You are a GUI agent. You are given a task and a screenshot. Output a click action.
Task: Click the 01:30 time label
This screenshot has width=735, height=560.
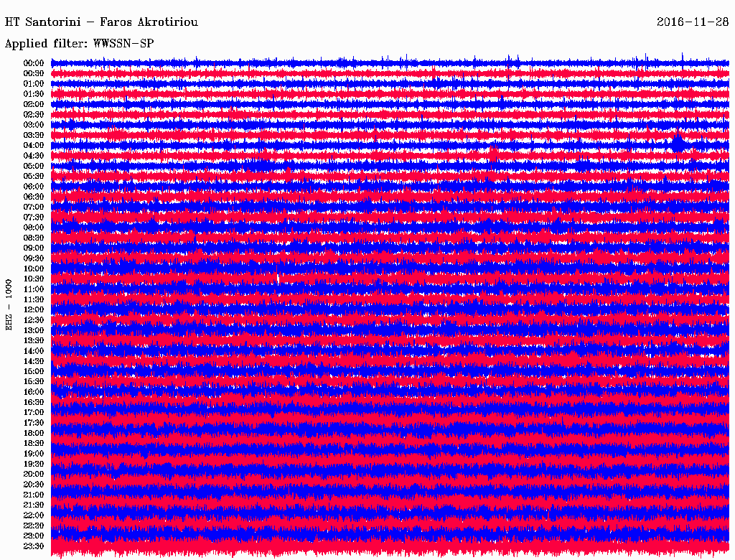pos(33,94)
